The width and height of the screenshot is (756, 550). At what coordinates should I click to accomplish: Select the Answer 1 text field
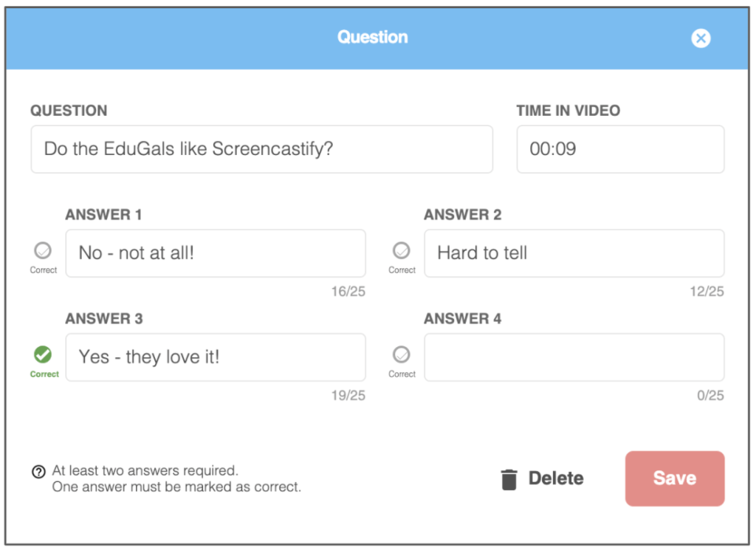216,253
